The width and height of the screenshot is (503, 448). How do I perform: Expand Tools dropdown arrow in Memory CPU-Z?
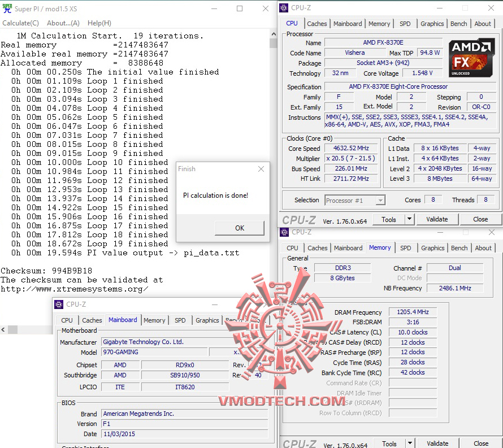410,444
